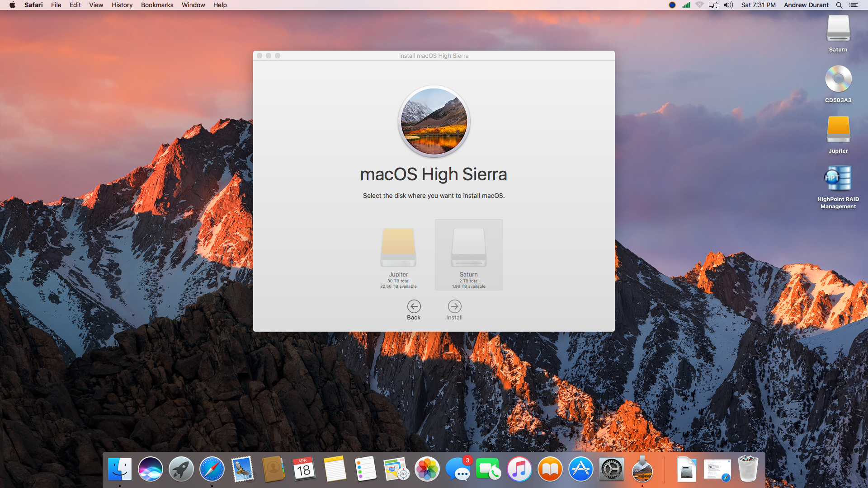The height and width of the screenshot is (488, 868).
Task: Open the Andrew Durant user menu
Action: 806,5
